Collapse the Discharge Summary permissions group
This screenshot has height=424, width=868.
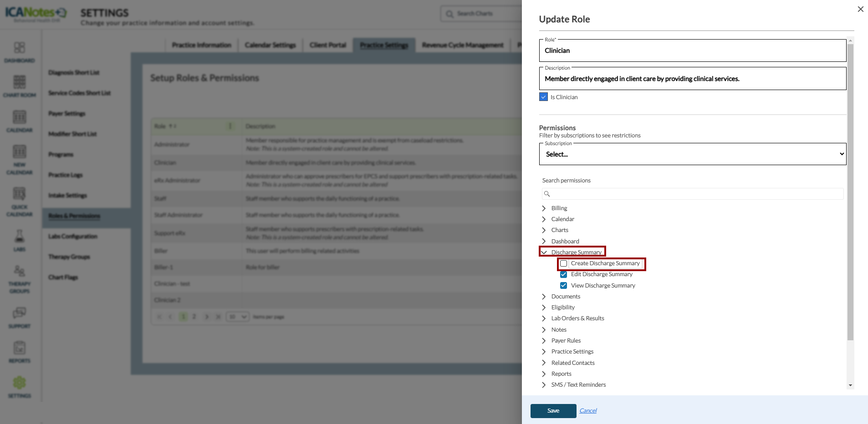click(544, 252)
